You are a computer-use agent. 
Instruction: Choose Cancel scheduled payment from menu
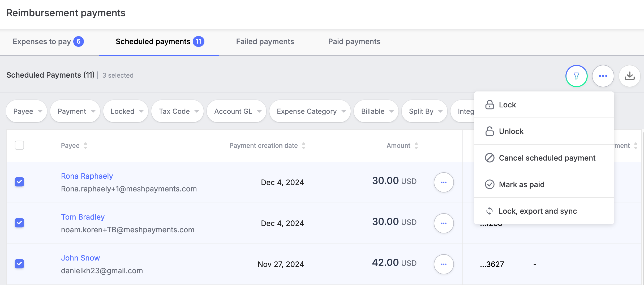coord(547,158)
